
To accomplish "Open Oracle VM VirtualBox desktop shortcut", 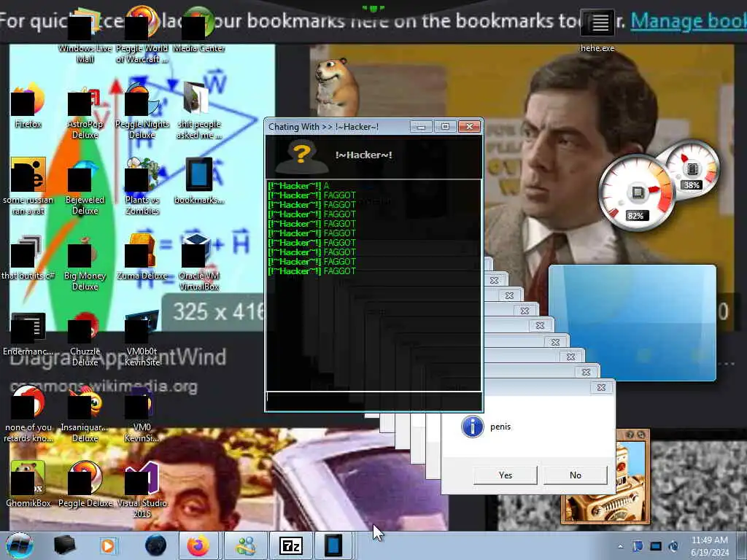I will 198,262.
